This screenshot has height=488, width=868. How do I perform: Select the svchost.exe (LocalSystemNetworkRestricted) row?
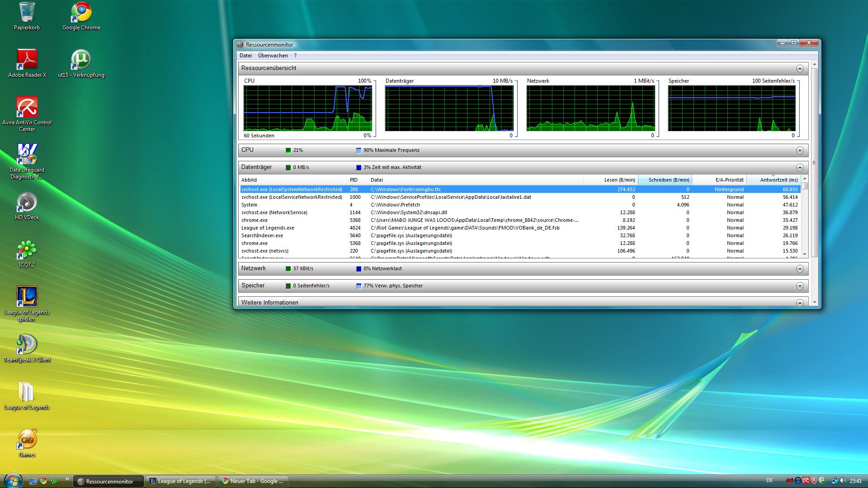click(x=520, y=189)
